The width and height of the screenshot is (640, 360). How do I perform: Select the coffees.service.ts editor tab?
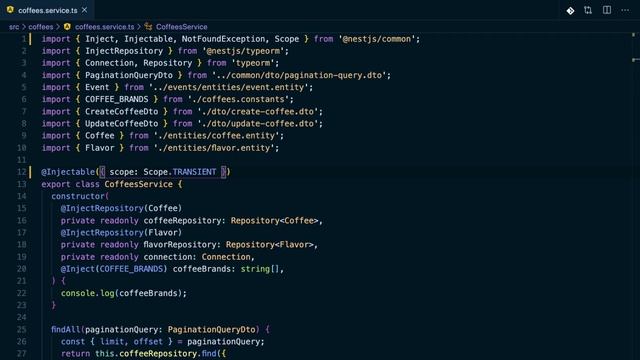tap(47, 10)
